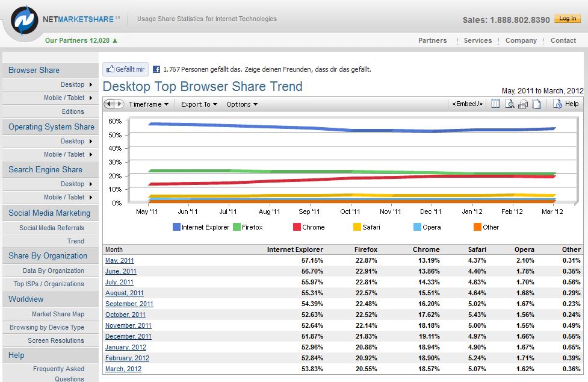
Task: Click the NetMarketShare logo icon
Action: click(25, 20)
